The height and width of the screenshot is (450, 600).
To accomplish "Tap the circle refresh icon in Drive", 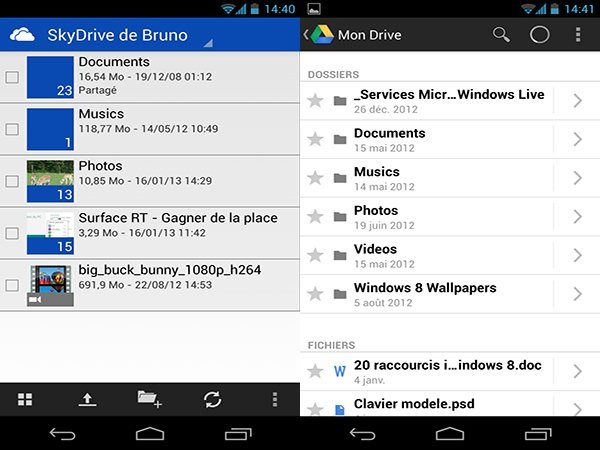I will coord(540,34).
